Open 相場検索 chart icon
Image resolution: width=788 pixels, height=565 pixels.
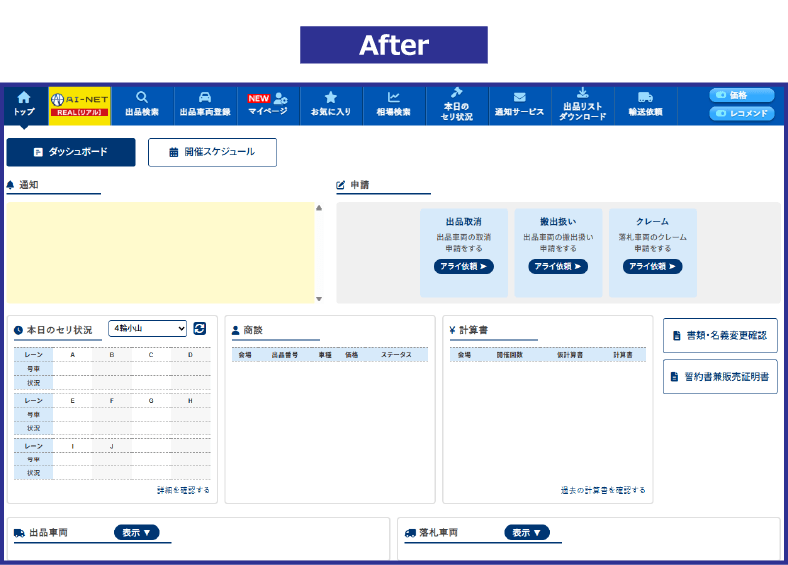click(x=393, y=98)
